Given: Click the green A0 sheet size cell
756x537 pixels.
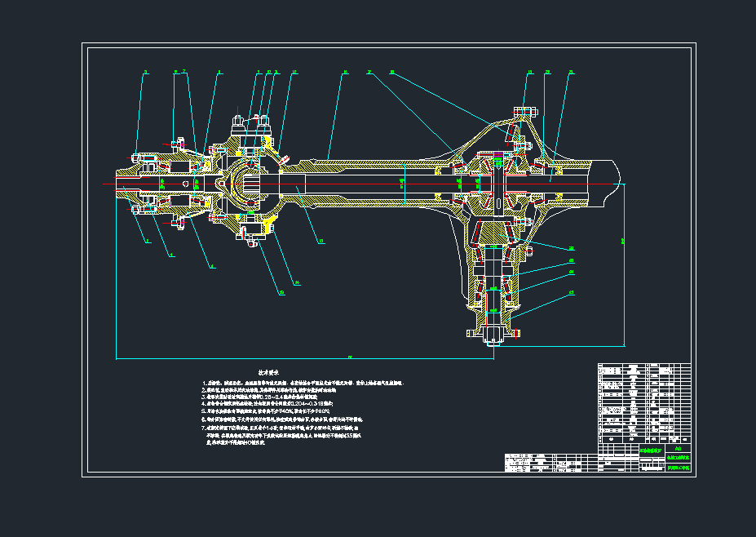Looking at the screenshot, I should tap(678, 449).
